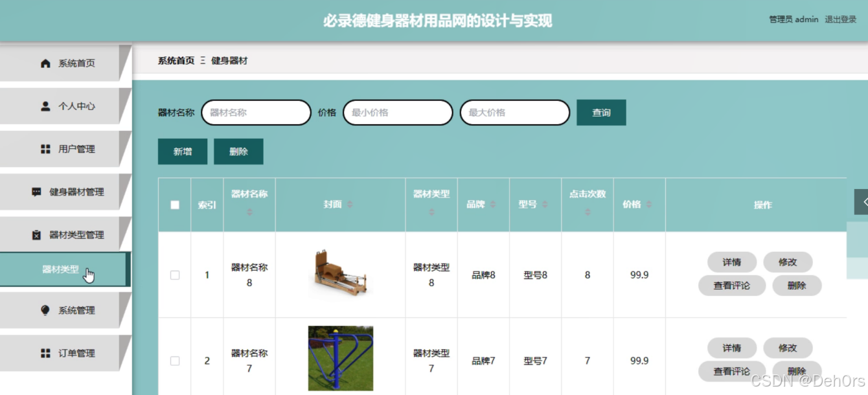Open 个人中心 sidebar menu

[65, 106]
